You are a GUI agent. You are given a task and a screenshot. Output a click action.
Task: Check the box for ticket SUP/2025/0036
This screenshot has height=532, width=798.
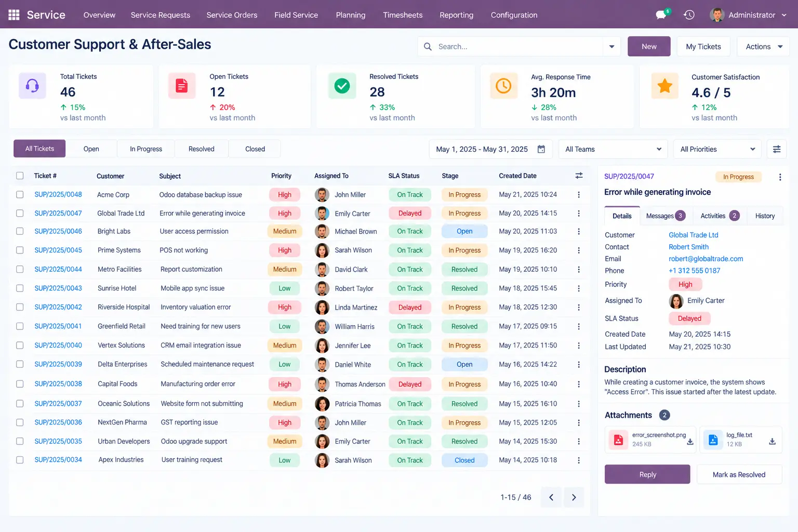pos(20,422)
